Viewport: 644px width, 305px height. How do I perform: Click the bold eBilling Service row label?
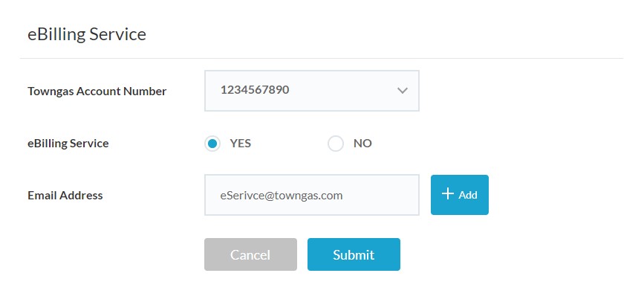coord(68,144)
